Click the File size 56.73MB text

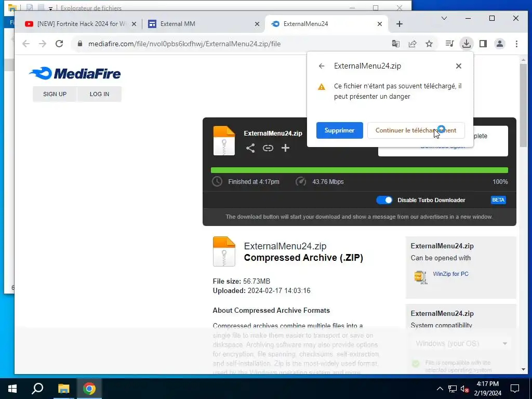[242, 281]
